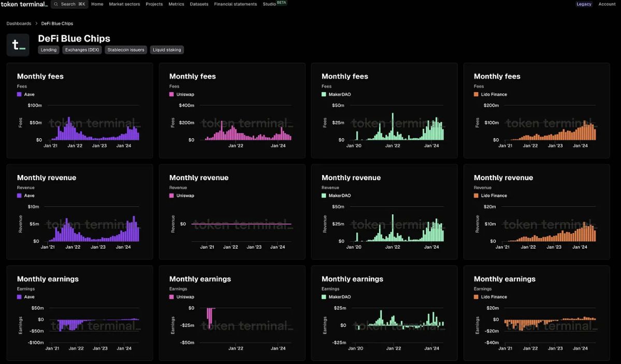Image resolution: width=621 pixels, height=364 pixels.
Task: Click MakerDAO Monthly revenue chart title
Action: [x=351, y=178]
